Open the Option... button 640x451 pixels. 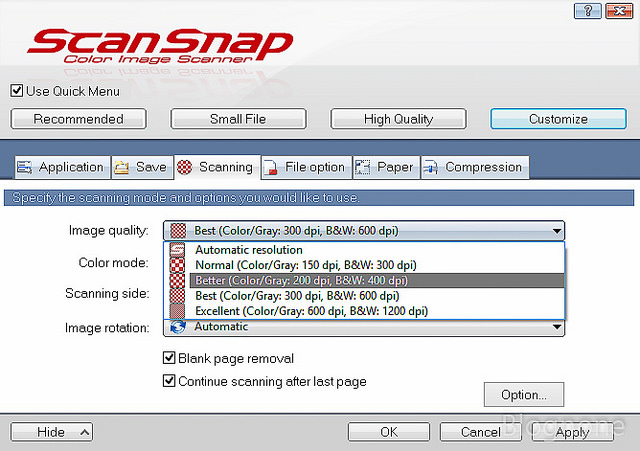[524, 395]
